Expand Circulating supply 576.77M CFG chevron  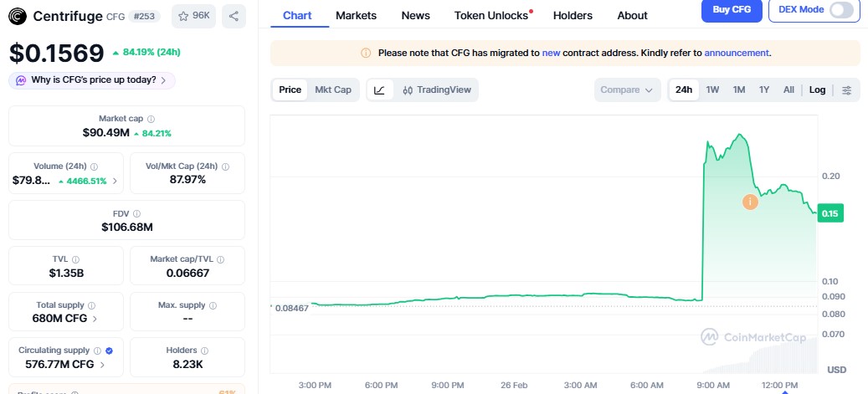point(103,365)
